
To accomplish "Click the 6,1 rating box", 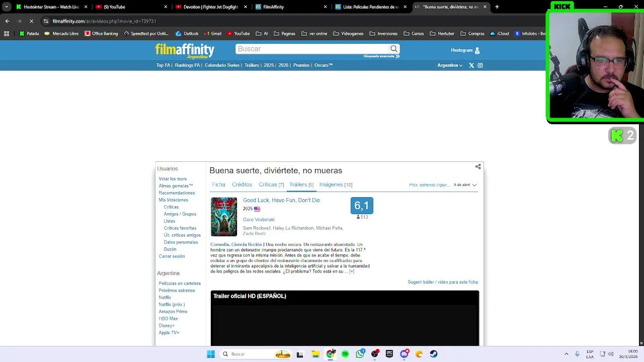I will point(362,206).
